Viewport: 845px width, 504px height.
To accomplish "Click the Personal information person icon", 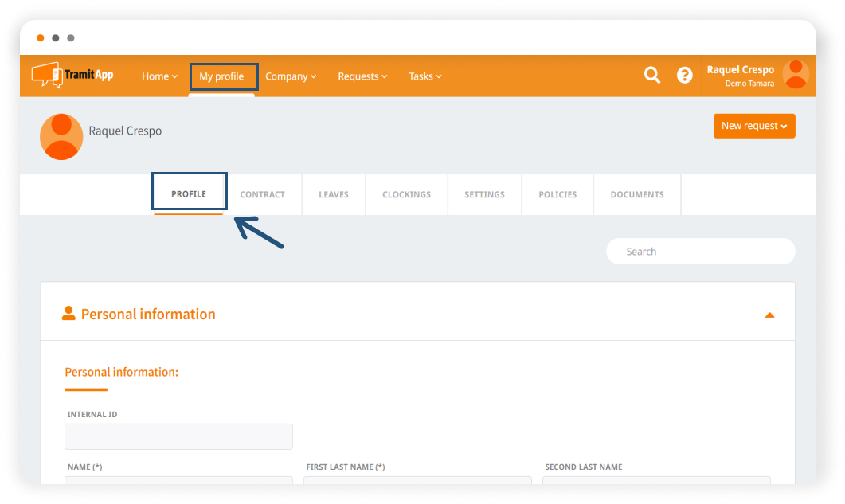I will click(68, 314).
